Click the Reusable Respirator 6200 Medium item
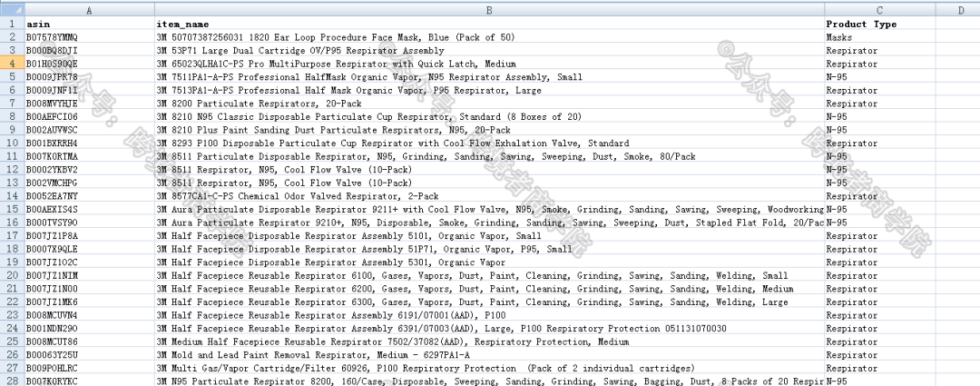Viewport: 980px width, 386px height. point(489,289)
